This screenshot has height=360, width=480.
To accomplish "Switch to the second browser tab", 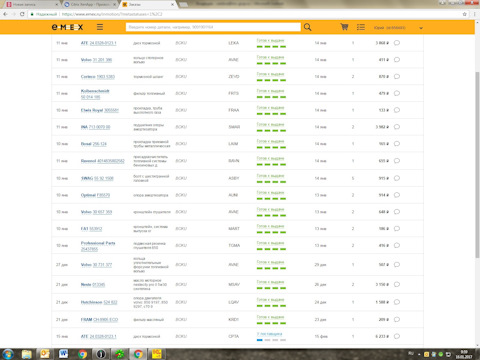I will click(90, 5).
